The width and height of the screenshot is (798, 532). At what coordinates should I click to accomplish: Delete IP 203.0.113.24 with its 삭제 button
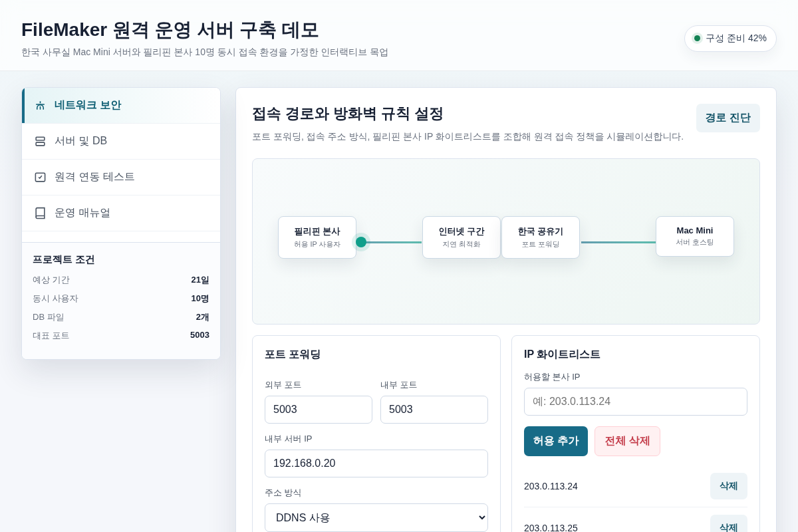click(728, 486)
